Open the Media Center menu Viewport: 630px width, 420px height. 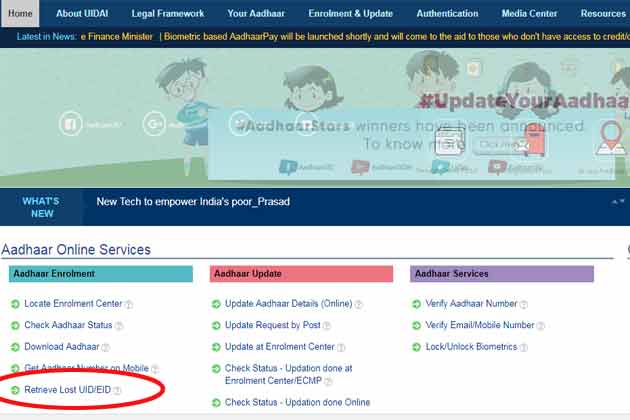coord(530,14)
